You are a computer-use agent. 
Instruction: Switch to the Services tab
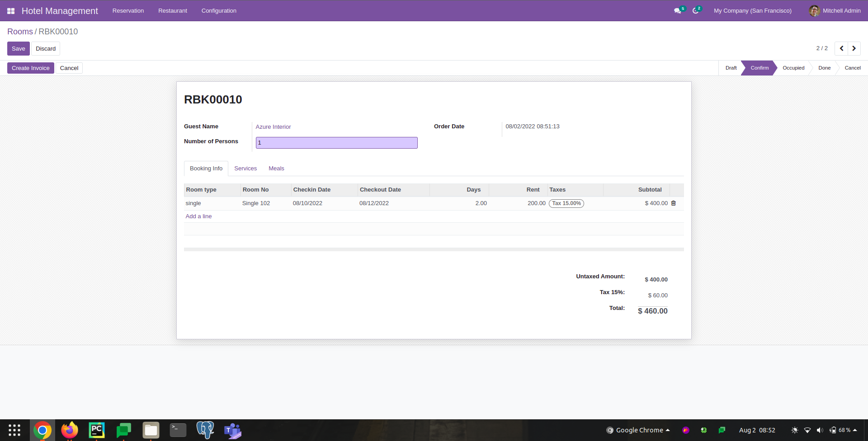[245, 169]
